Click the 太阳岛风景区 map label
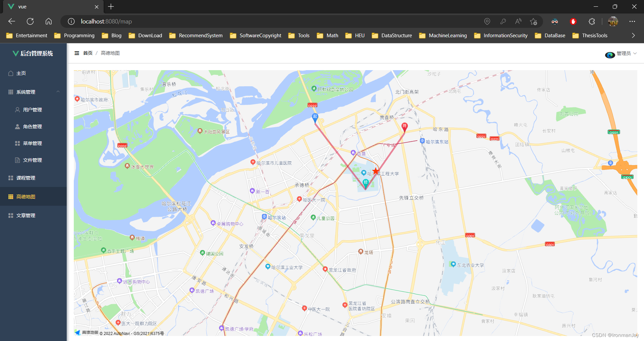 click(217, 132)
